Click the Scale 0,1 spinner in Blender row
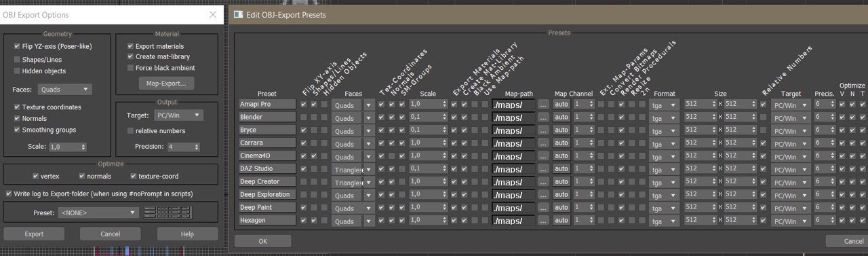 click(x=428, y=117)
